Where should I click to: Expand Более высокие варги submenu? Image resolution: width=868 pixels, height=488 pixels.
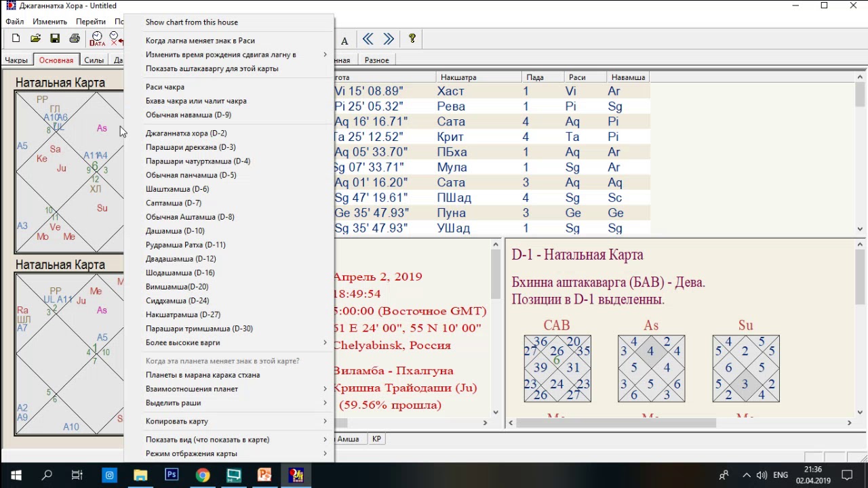(229, 342)
